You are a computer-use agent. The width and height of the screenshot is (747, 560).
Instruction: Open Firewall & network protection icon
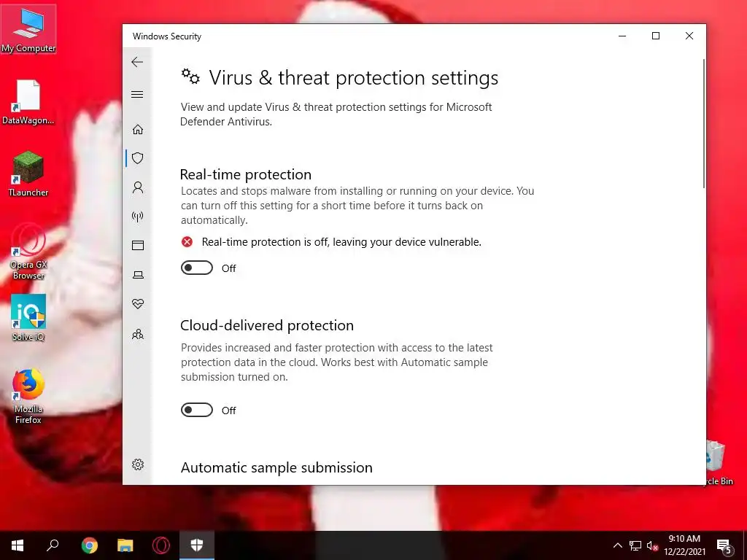coord(138,217)
